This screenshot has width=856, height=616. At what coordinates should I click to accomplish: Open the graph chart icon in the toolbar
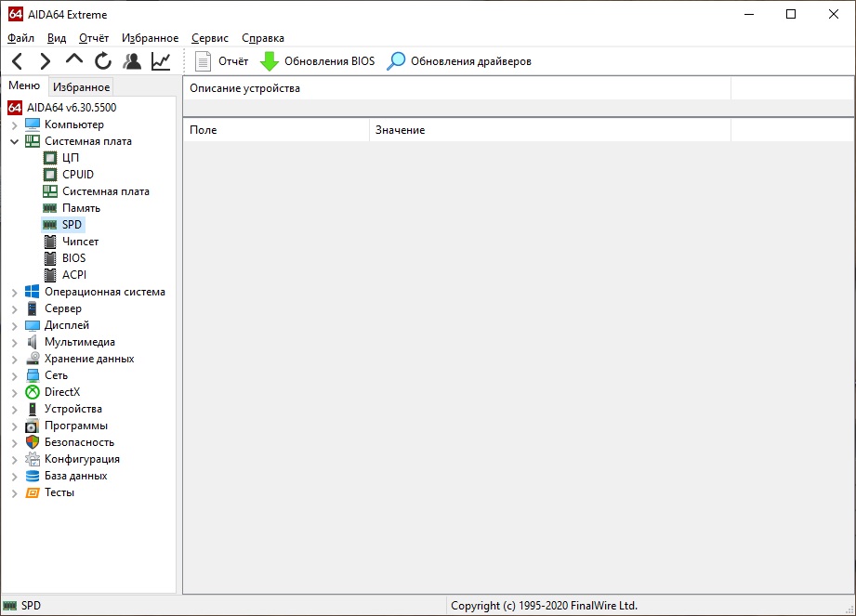(161, 61)
